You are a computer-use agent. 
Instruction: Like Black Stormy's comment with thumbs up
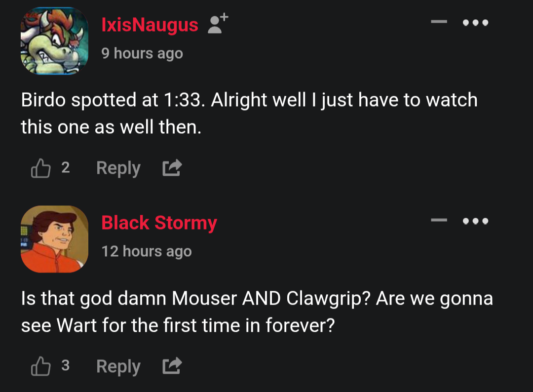pyautogui.click(x=40, y=367)
